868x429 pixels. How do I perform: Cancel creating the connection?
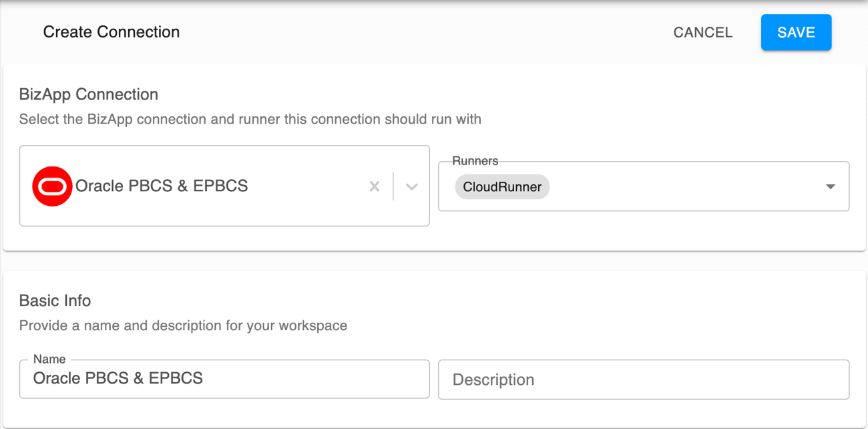click(702, 32)
